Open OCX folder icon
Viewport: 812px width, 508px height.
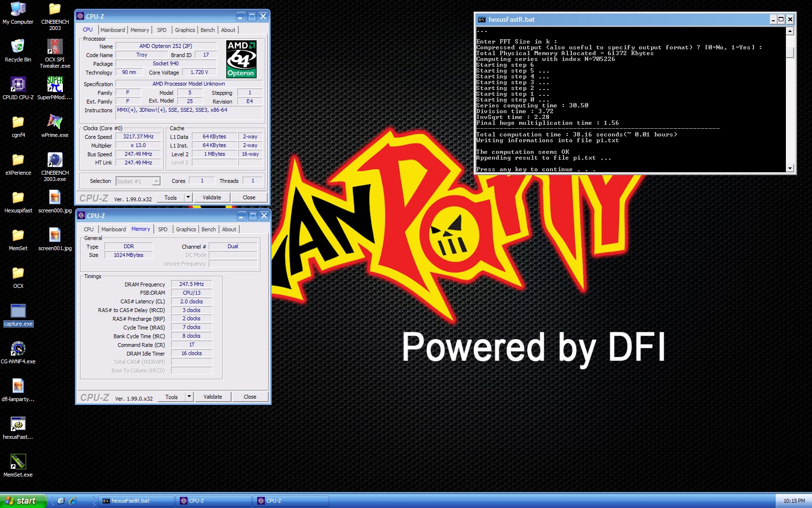(18, 277)
